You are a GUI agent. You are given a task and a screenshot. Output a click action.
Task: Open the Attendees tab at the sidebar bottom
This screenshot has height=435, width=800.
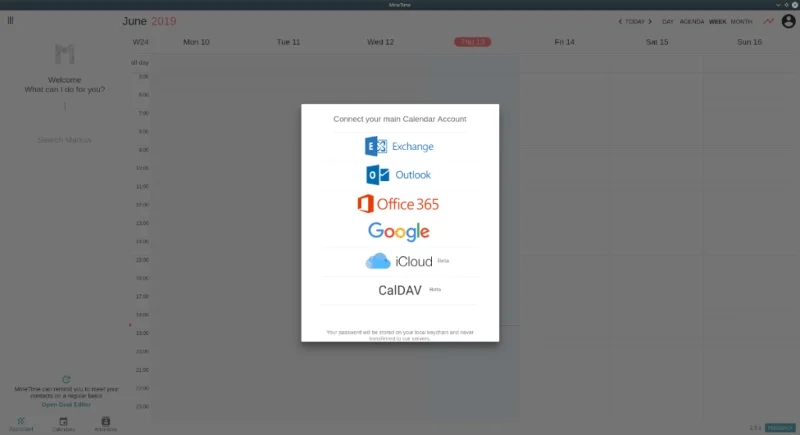pos(106,424)
